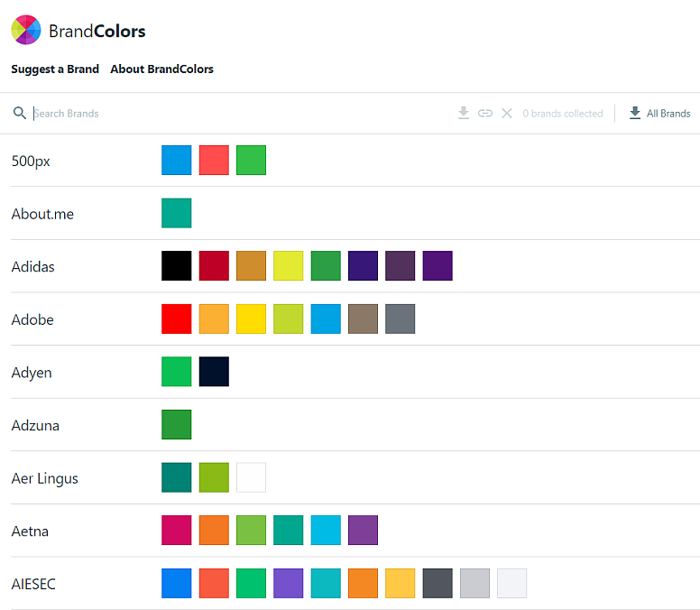Select the Adobe brand name
This screenshot has width=700, height=610.
[32, 319]
